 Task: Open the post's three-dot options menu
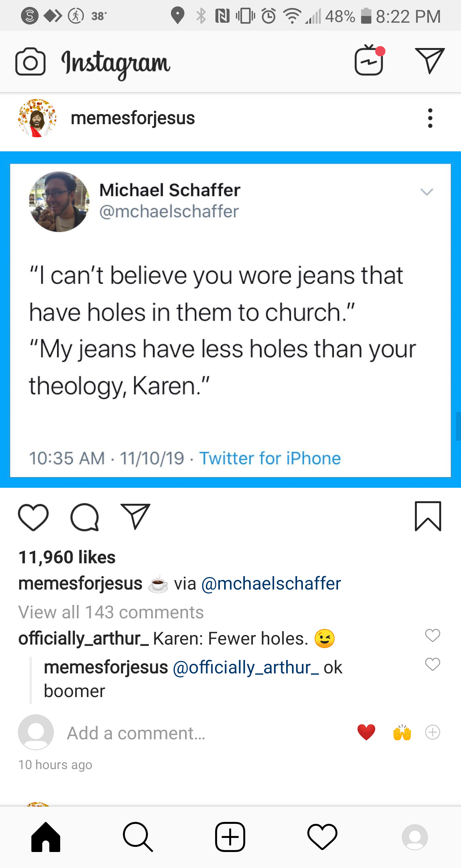pyautogui.click(x=430, y=118)
